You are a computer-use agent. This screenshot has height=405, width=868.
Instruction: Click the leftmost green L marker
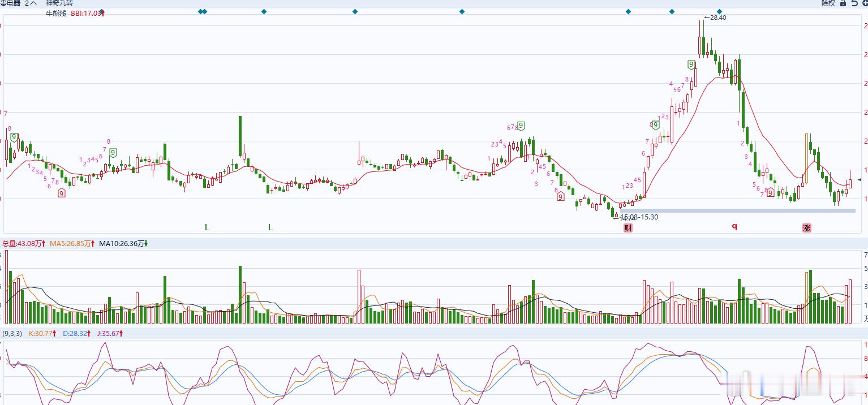[207, 227]
